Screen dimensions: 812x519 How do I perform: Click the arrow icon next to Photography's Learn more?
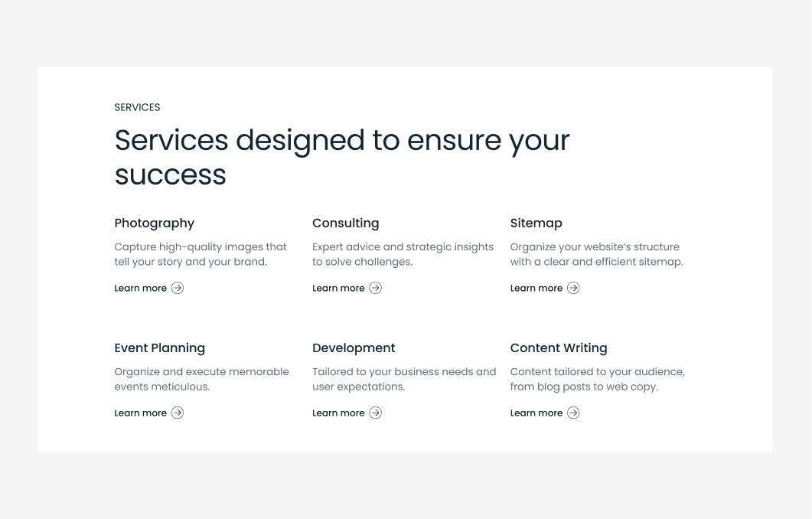tap(177, 288)
